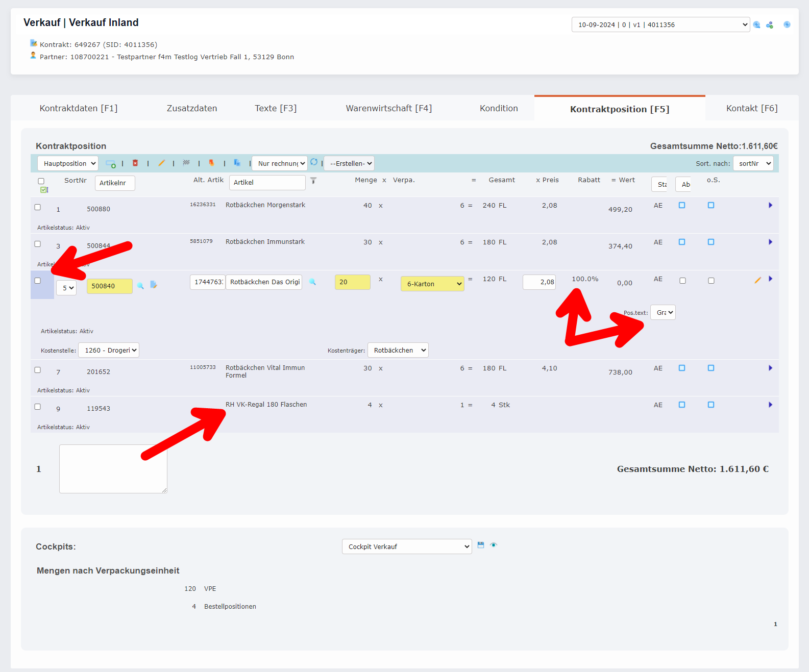Check the box for row 500880
809x672 pixels.
coord(38,207)
